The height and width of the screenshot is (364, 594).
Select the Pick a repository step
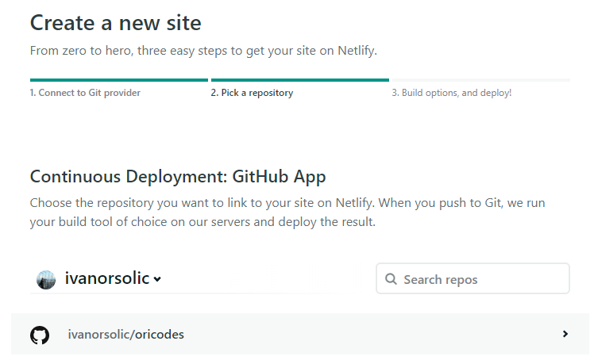pyautogui.click(x=252, y=93)
